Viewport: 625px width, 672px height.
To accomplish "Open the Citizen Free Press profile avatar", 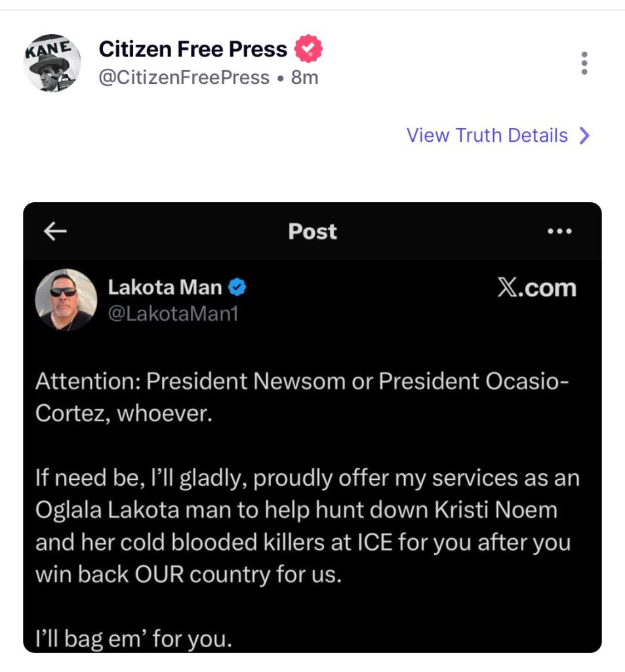I will point(52,63).
